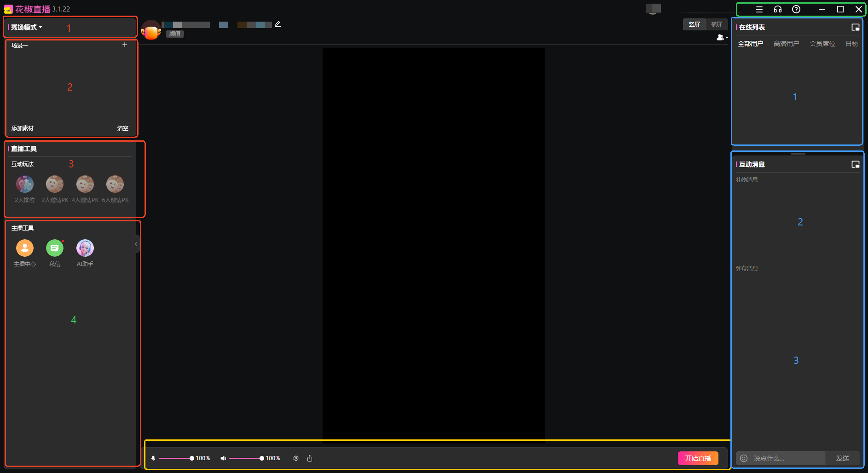The width and height of the screenshot is (868, 473).
Task: Click the 添加素材 add material button
Action: [23, 128]
